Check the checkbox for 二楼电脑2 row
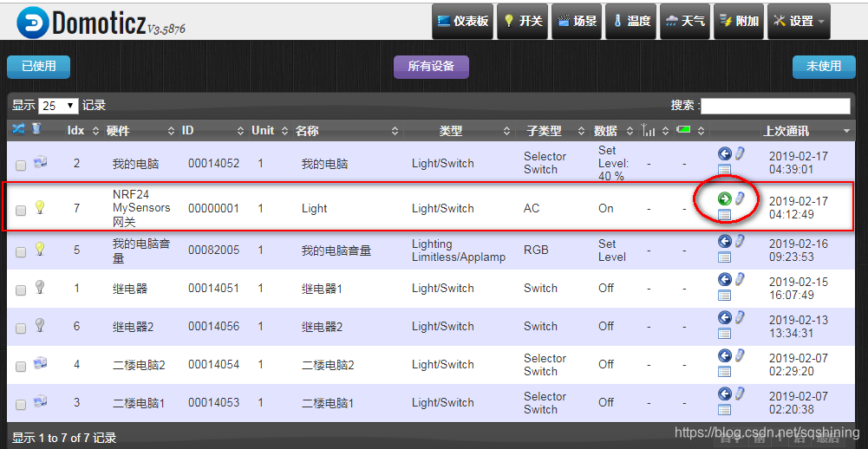Image resolution: width=868 pixels, height=449 pixels. [21, 367]
